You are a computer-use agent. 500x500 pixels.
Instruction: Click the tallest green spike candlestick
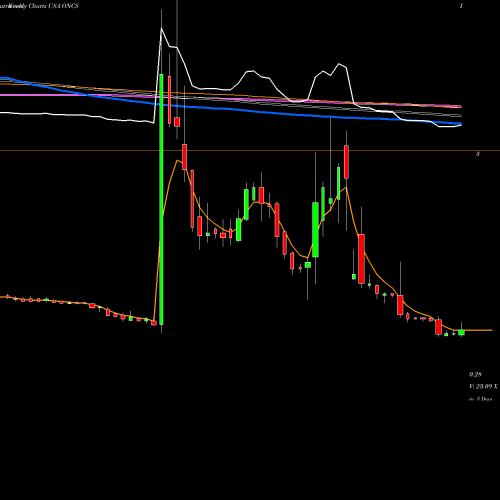161,199
